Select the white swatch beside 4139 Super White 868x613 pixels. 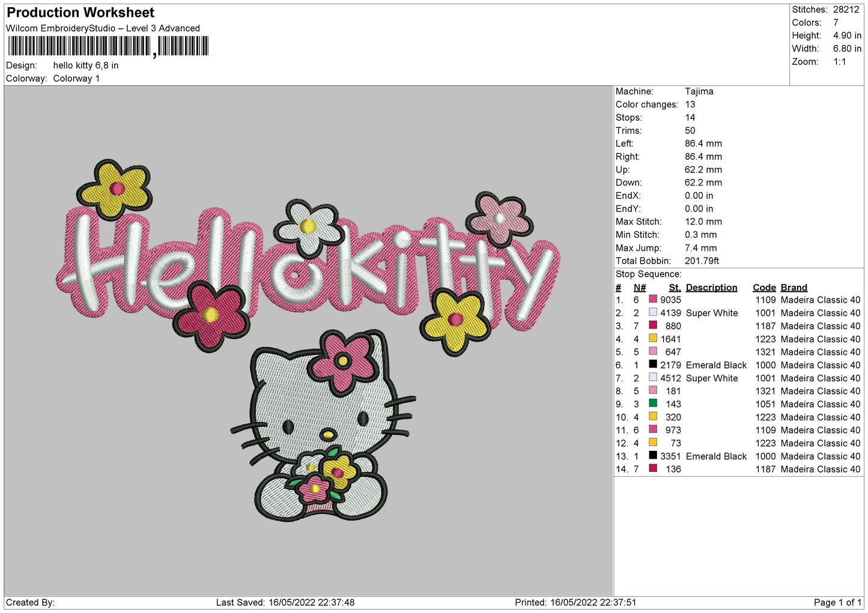653,312
